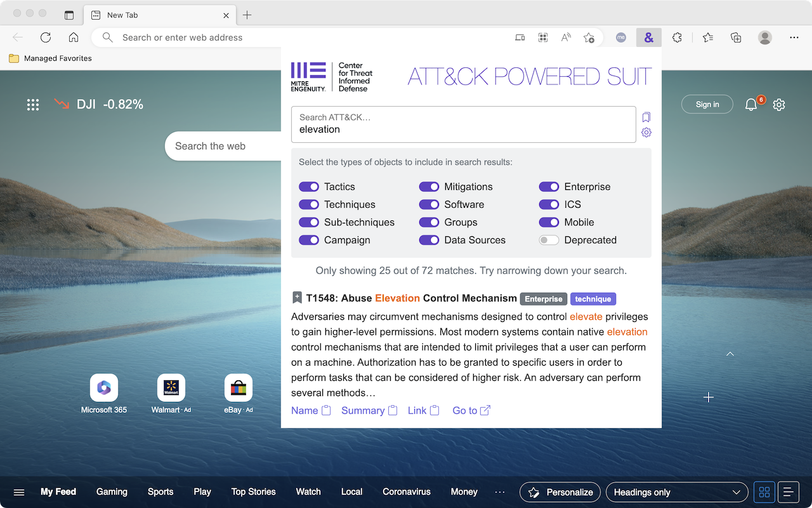
Task: Collapse shortcuts with the up chevron
Action: (x=730, y=354)
